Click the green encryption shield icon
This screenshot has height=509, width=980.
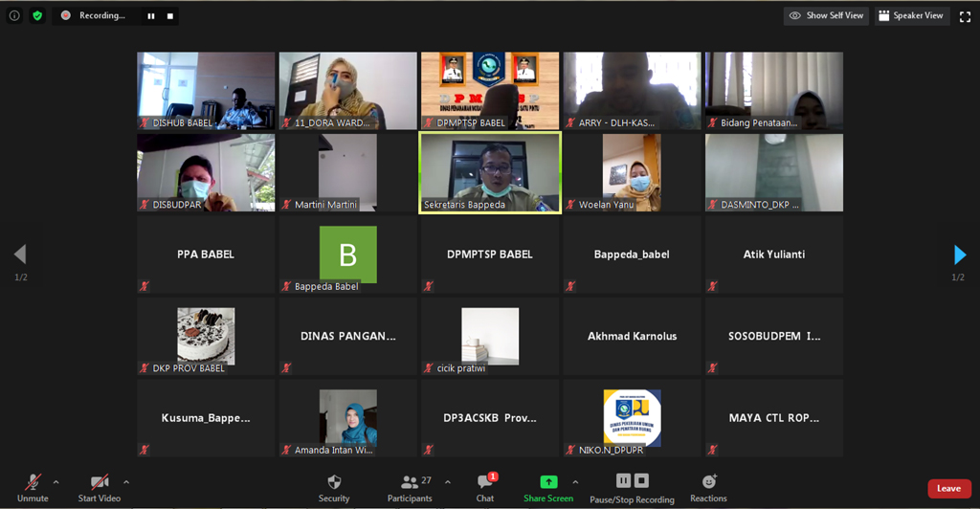coord(37,15)
